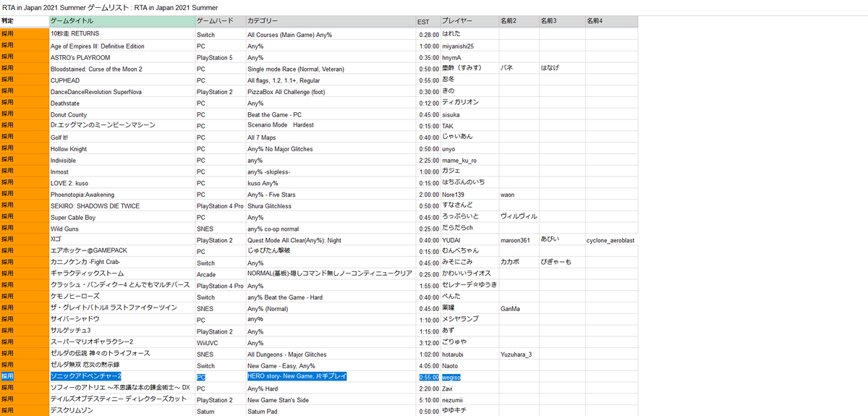
Task: Select the highlighted player cell wegiso
Action: (x=469, y=377)
